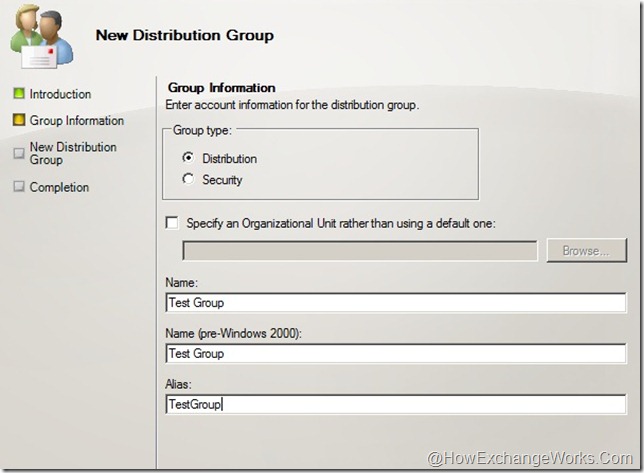The height and width of the screenshot is (473, 644).
Task: Click the 'Enter account information' description text
Action: point(292,105)
